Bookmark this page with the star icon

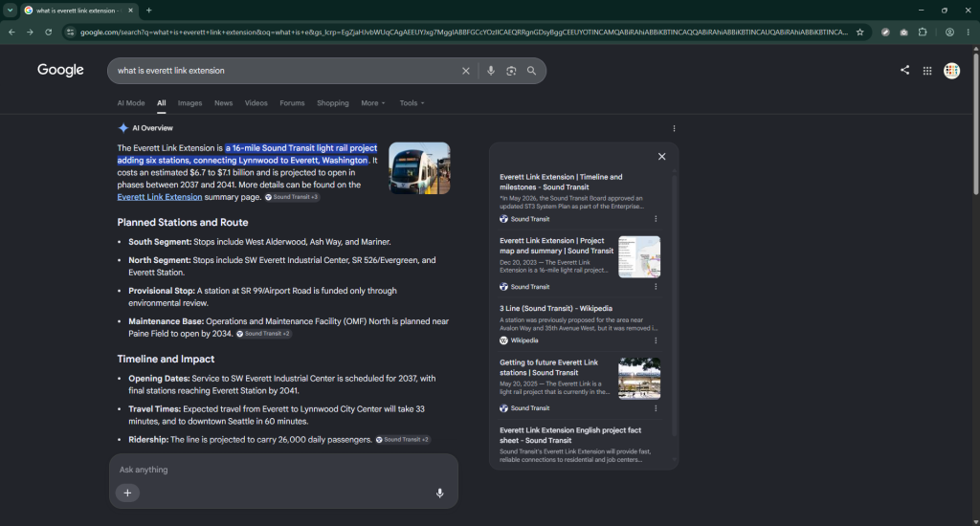[x=860, y=32]
